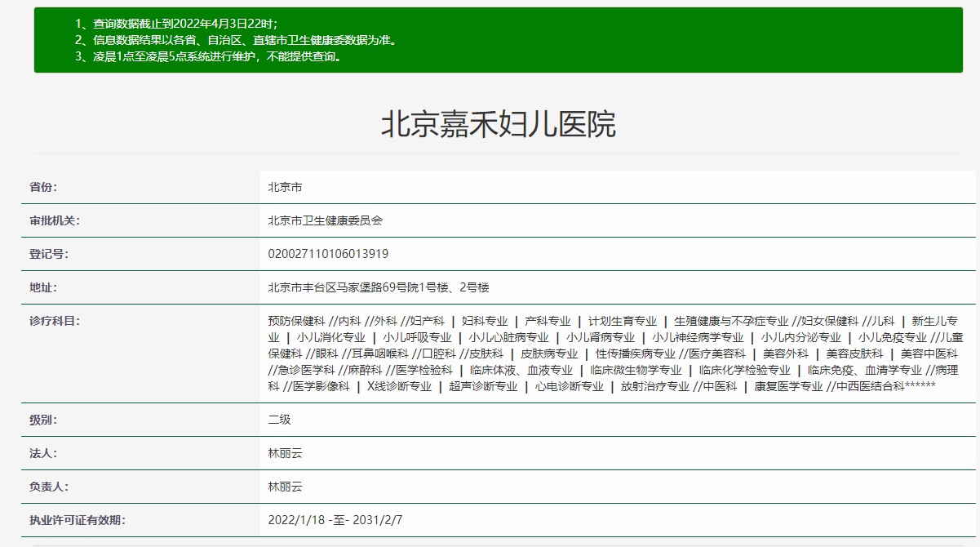Click the name 林丽云 in the 负责人 row
This screenshot has width=980, height=547.
point(285,487)
